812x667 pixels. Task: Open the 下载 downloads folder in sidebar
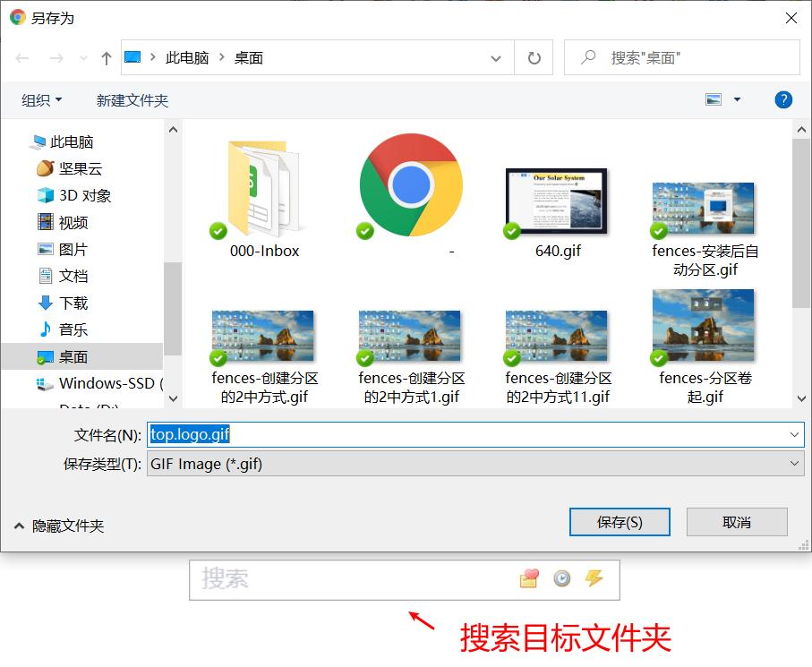[61, 303]
